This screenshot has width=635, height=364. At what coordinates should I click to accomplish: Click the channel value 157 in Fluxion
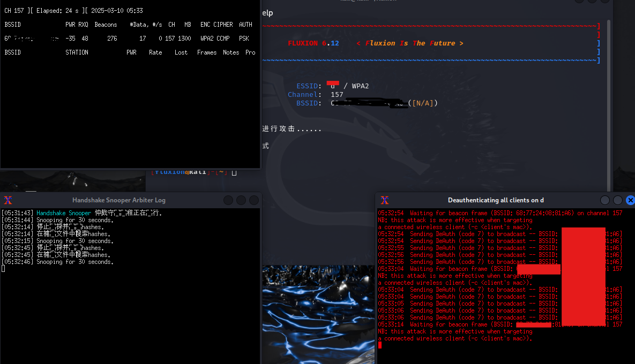(337, 95)
